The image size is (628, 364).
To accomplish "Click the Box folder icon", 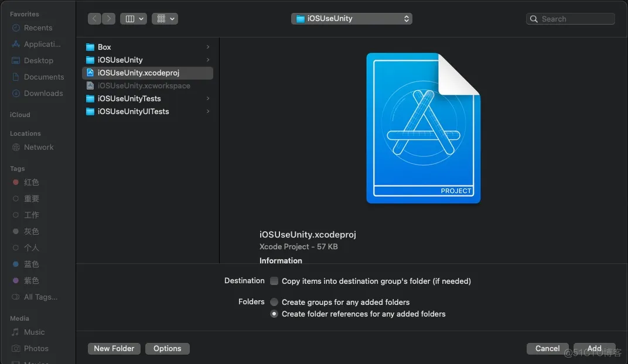I will (x=90, y=47).
